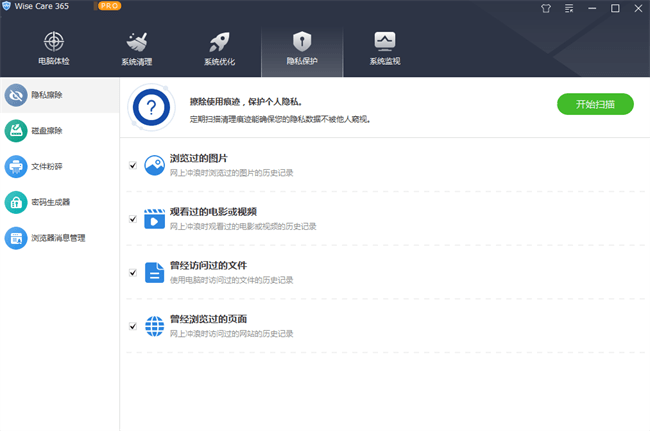The height and width of the screenshot is (431, 650).
Task: Uncheck the 浏览过的图片 checkbox
Action: 133,165
